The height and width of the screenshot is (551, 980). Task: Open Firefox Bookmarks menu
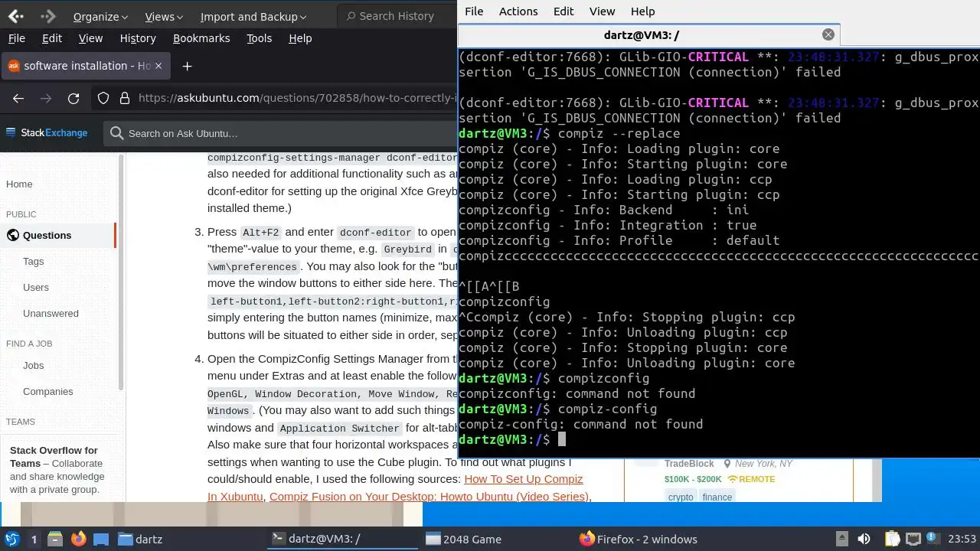(201, 38)
